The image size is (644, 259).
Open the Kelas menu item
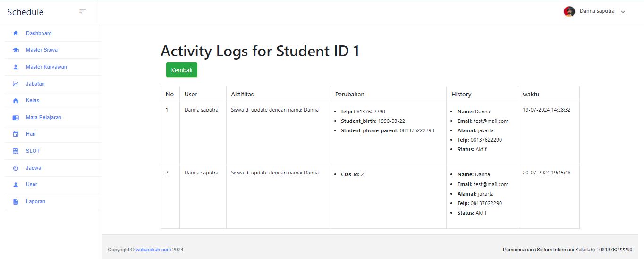click(x=33, y=100)
